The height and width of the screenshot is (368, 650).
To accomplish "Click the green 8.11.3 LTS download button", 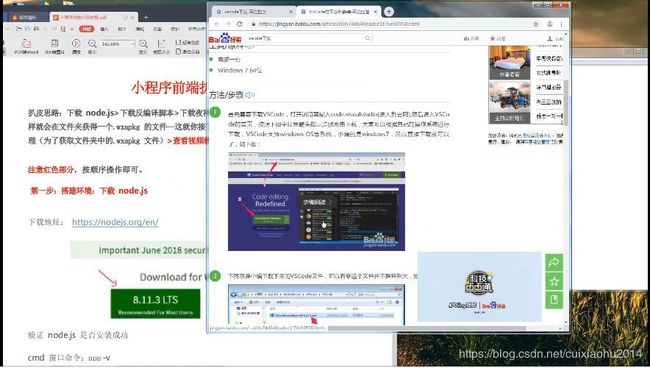I will pos(155,304).
